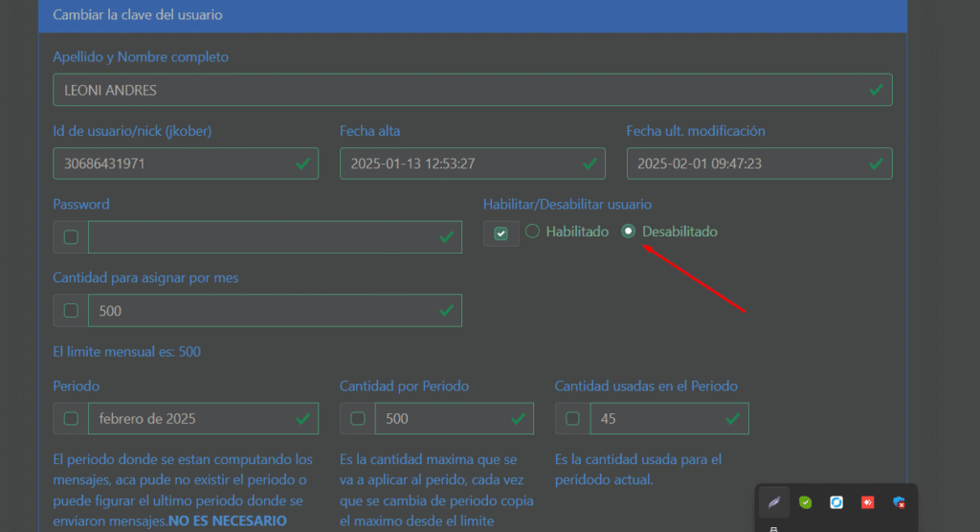Screen dimensions: 980x532
Task: Tick the Cantidad para asignar por mes checkbox
Action: [71, 311]
